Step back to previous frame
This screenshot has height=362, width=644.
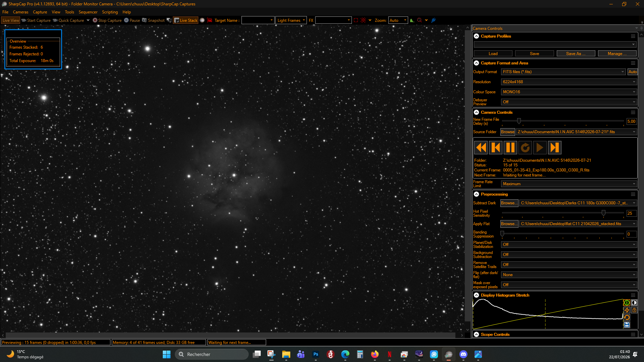pos(496,148)
